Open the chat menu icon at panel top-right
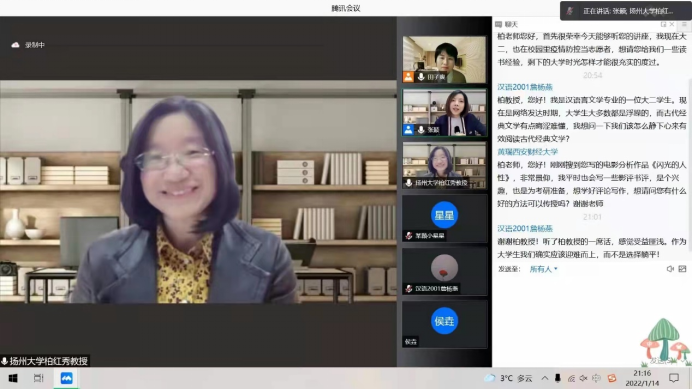 (684, 24)
